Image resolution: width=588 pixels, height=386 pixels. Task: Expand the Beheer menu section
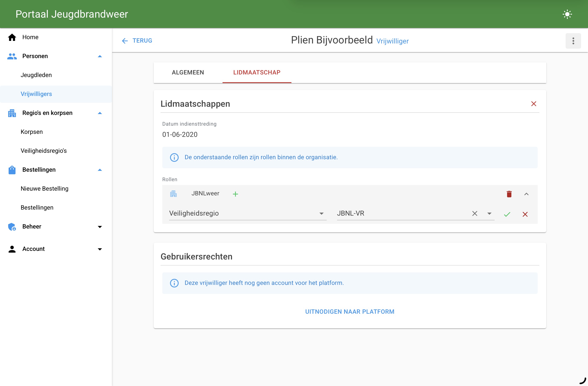[x=100, y=227]
